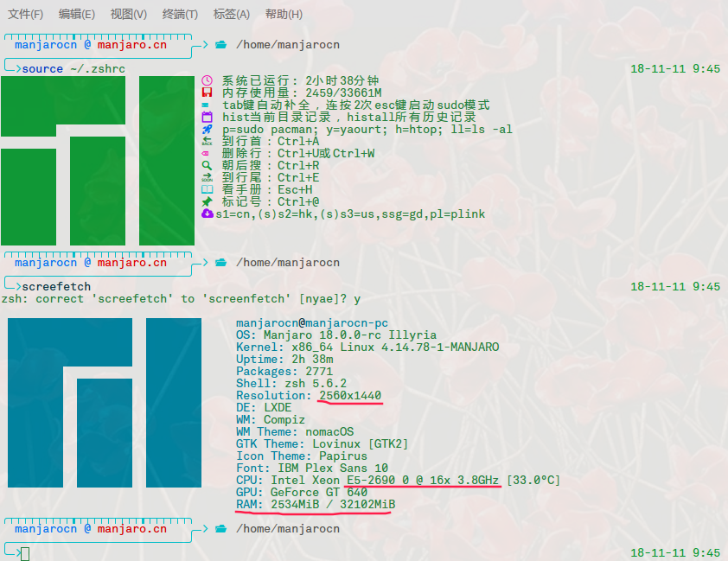Click the '系统已运行: 2小时38分钟' line
Image resolution: width=728 pixels, height=561 pixels.
300,80
